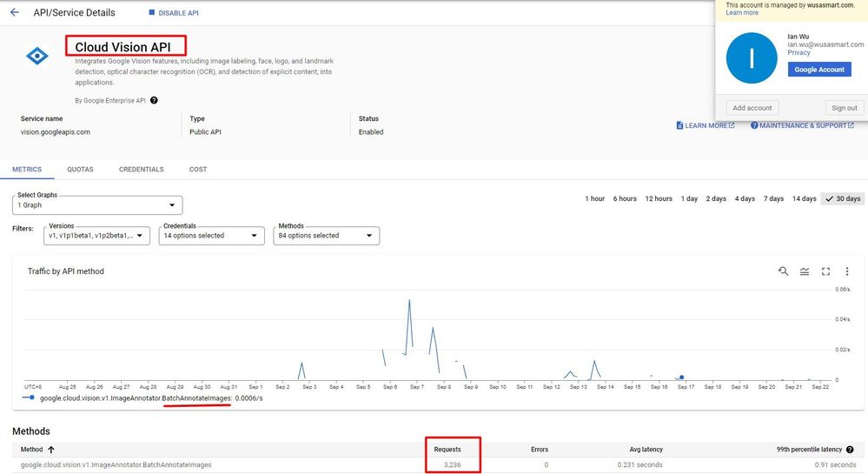Switch to the METRICS tab
868x474 pixels.
tap(27, 169)
